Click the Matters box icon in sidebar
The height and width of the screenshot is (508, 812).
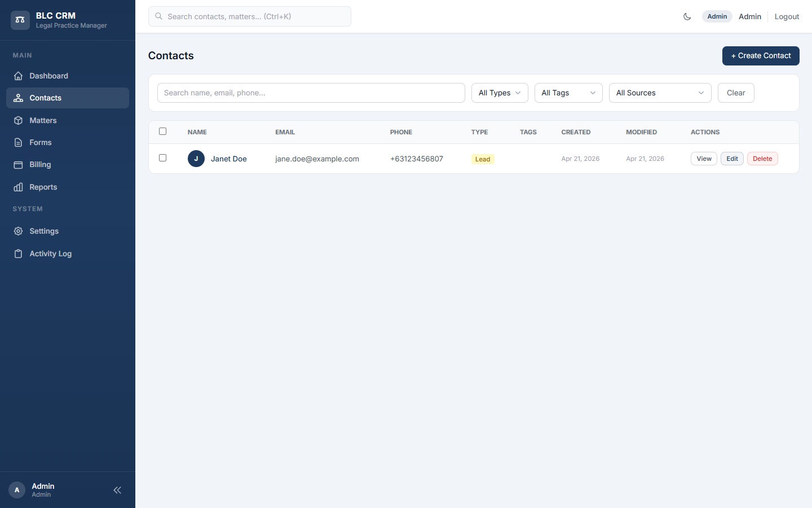18,120
